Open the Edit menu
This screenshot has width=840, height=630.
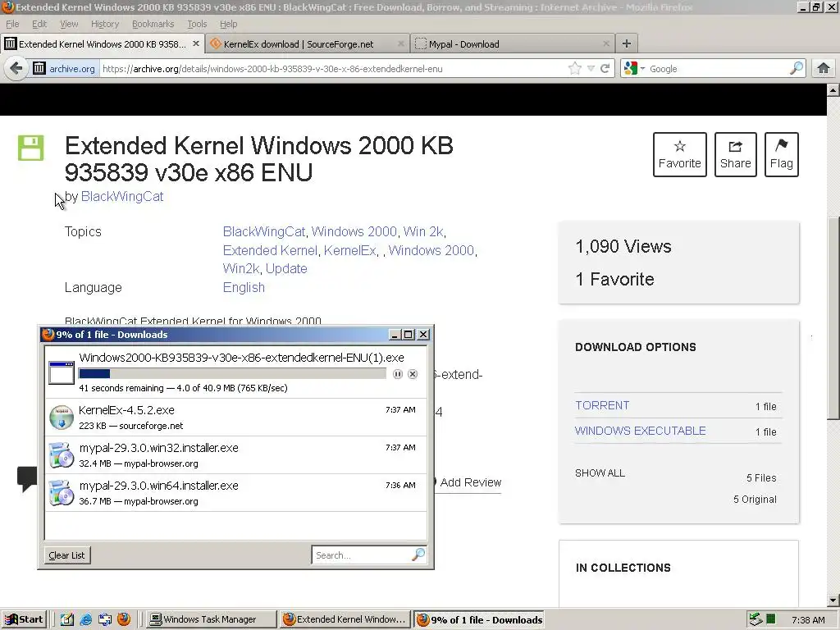39,24
